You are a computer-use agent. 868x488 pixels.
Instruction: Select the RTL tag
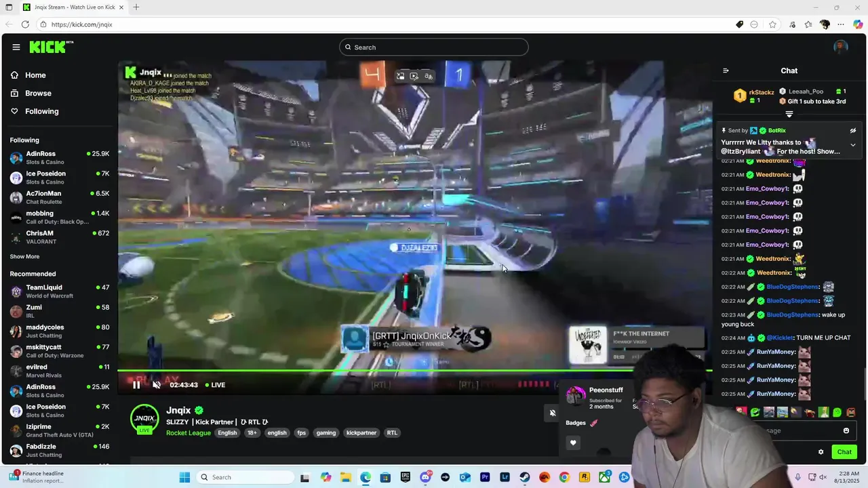point(392,433)
